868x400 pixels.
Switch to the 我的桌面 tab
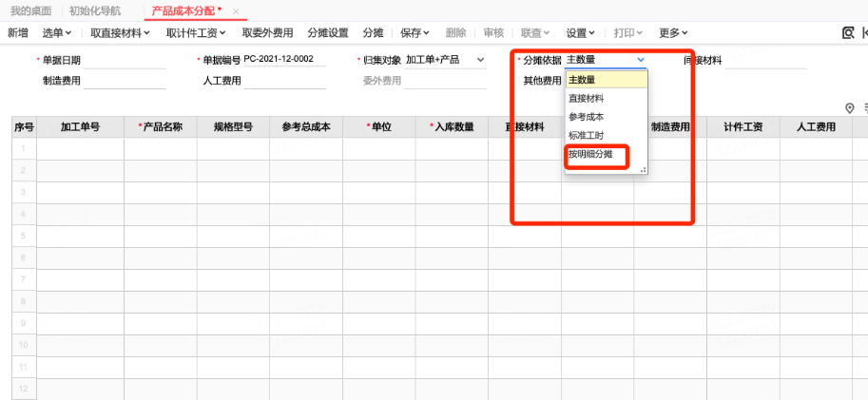coord(31,10)
